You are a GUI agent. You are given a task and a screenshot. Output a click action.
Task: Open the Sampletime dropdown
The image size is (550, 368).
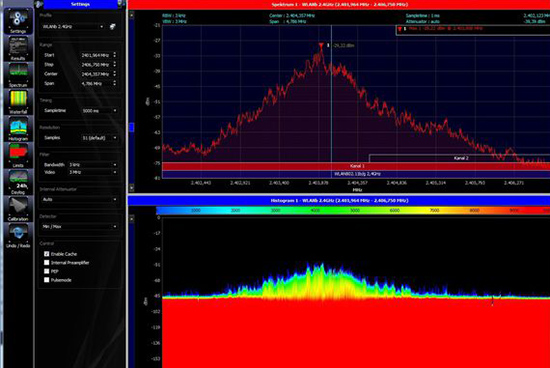pos(99,111)
